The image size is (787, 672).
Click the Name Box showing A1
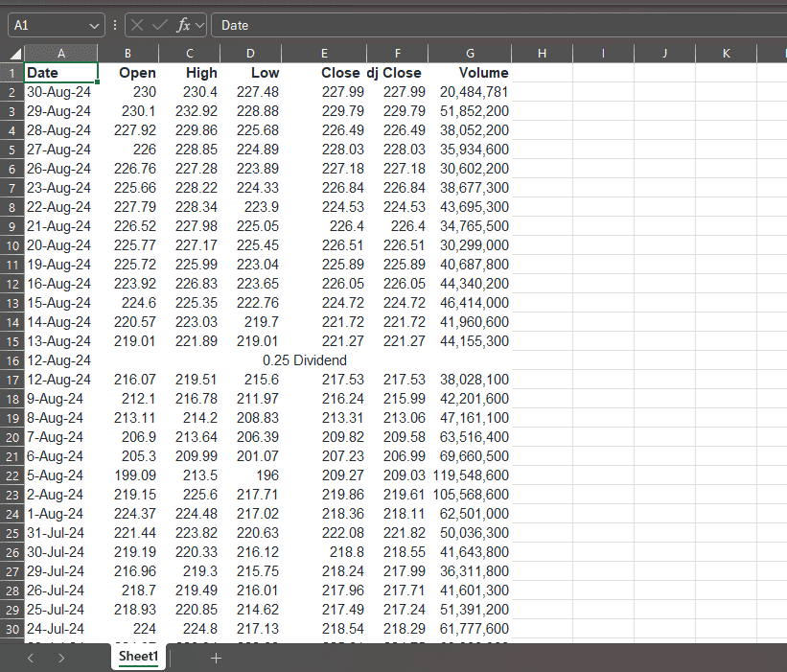click(48, 26)
